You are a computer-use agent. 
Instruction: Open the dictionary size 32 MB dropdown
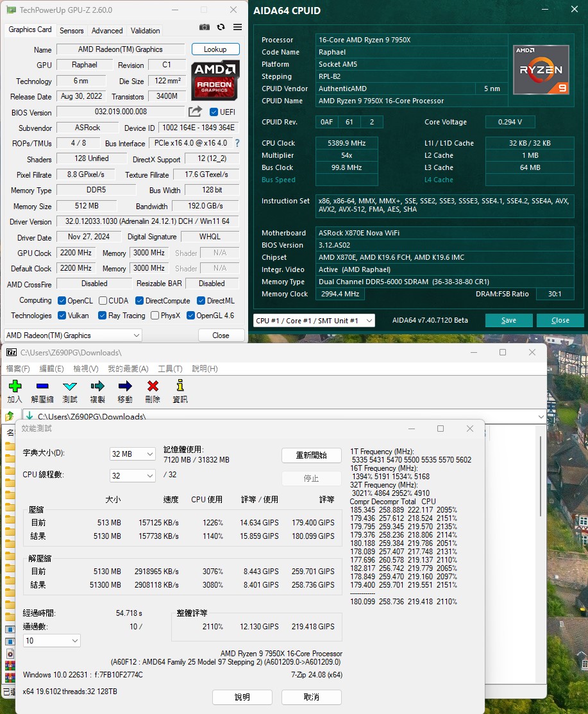[x=133, y=454]
